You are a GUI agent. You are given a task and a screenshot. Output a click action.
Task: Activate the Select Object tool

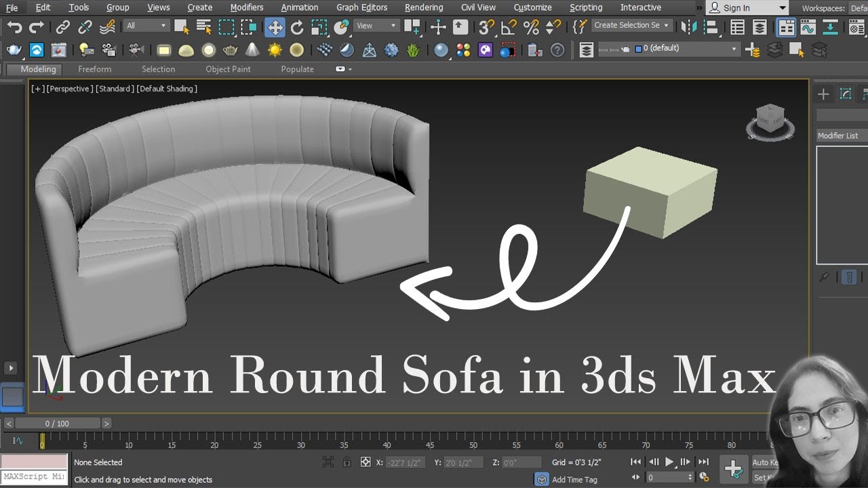(x=181, y=27)
